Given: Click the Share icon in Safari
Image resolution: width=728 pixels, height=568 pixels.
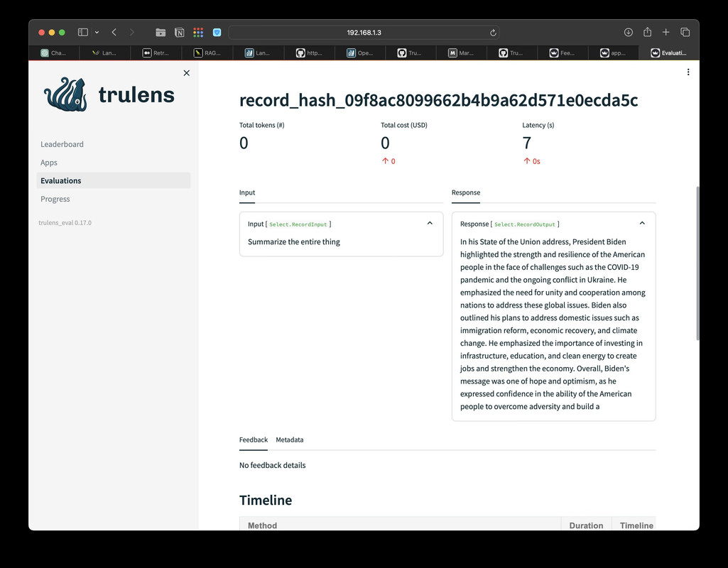Looking at the screenshot, I should (647, 32).
